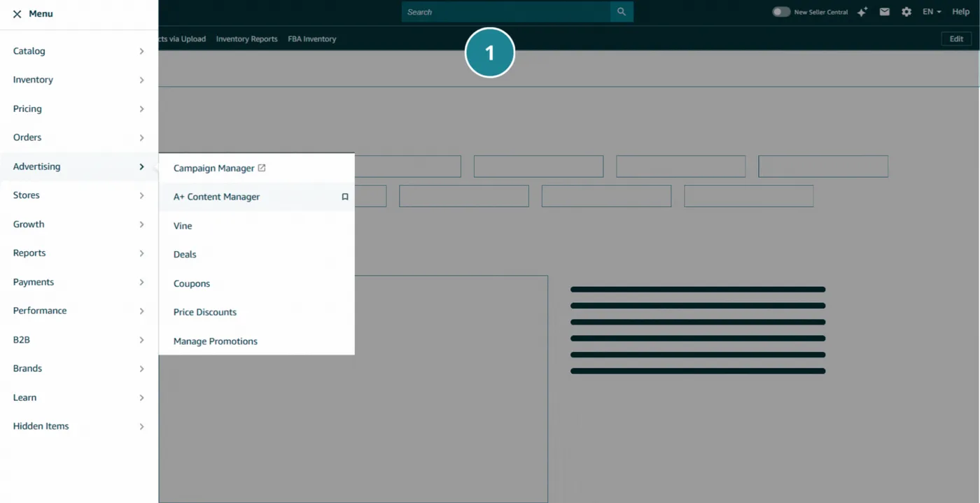The width and height of the screenshot is (980, 503).
Task: Open the sparkle AI assistant icon
Action: pyautogui.click(x=862, y=12)
